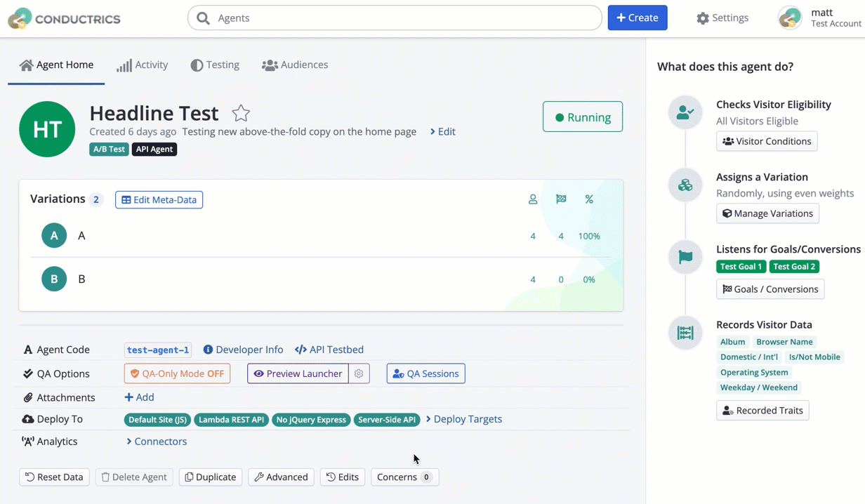865x504 pixels.
Task: Toggle the Running status button
Action: tap(583, 117)
